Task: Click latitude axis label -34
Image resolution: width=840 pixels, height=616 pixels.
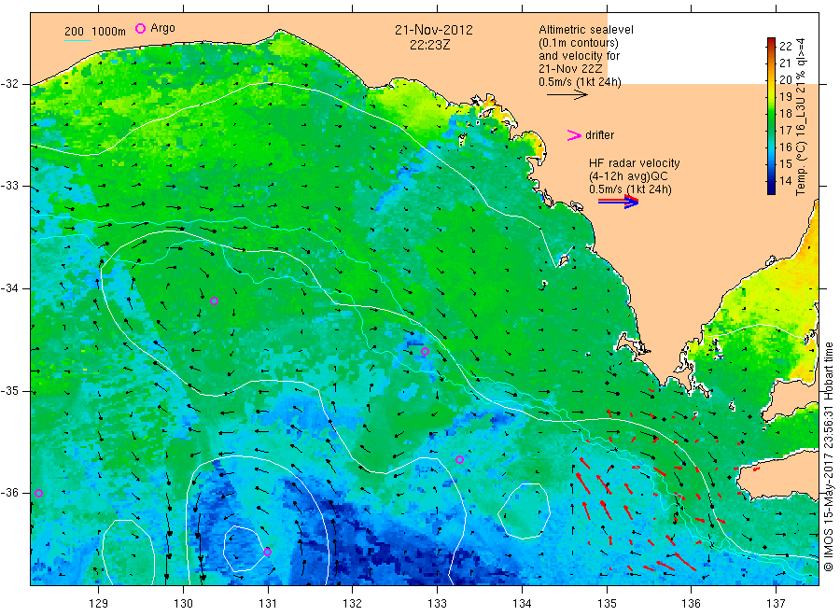Action: [9, 288]
